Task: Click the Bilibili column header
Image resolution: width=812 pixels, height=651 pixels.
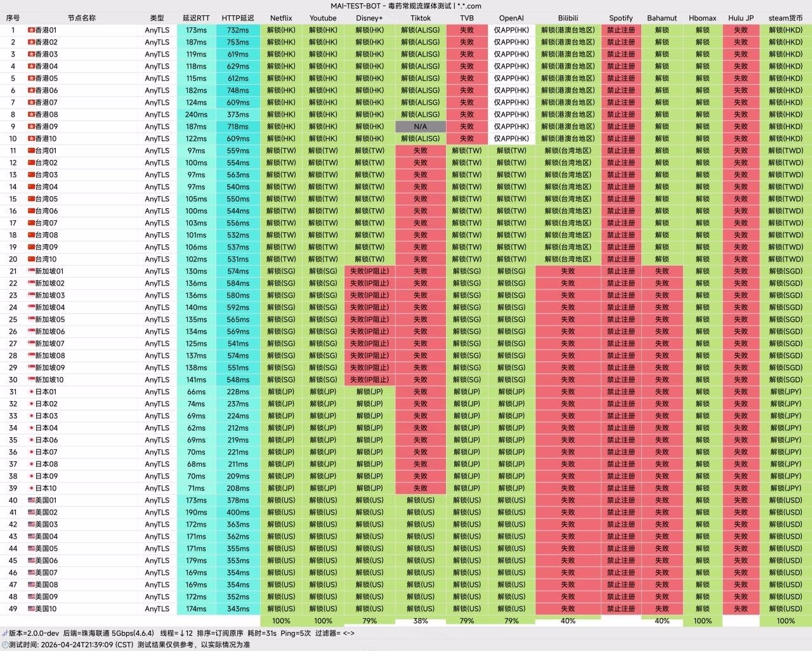Action: [568, 18]
